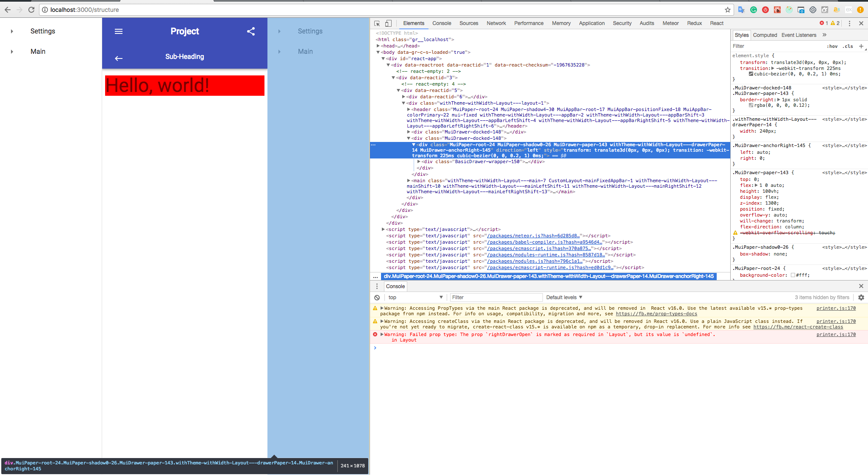Activate the inspect element picker
868x475 pixels.
tap(377, 23)
